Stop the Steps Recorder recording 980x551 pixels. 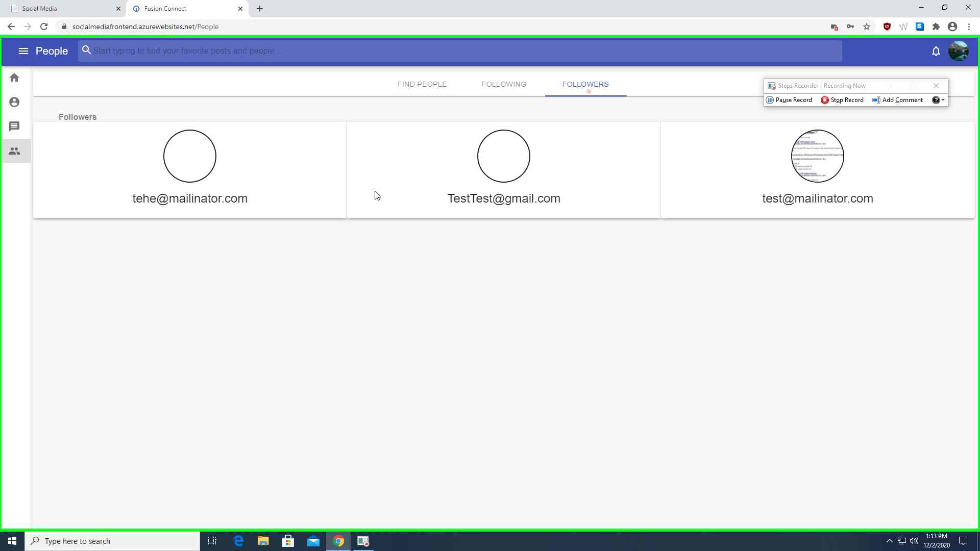pos(842,100)
